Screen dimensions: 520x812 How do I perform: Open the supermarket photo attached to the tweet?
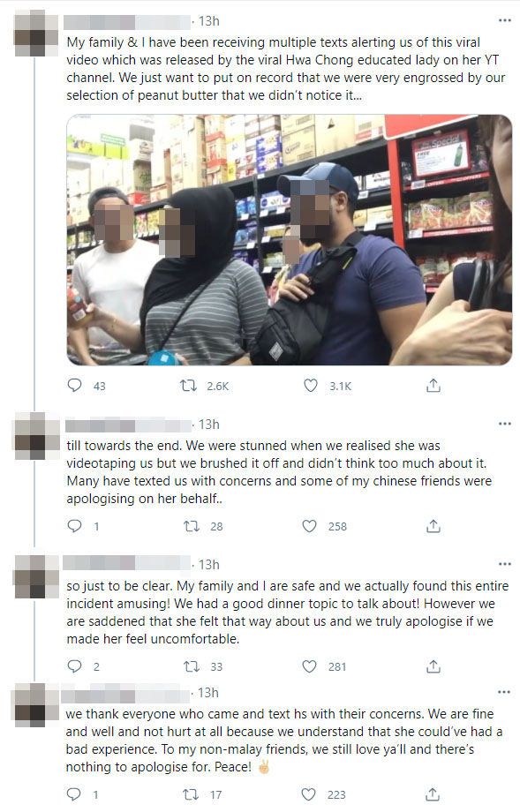point(290,240)
